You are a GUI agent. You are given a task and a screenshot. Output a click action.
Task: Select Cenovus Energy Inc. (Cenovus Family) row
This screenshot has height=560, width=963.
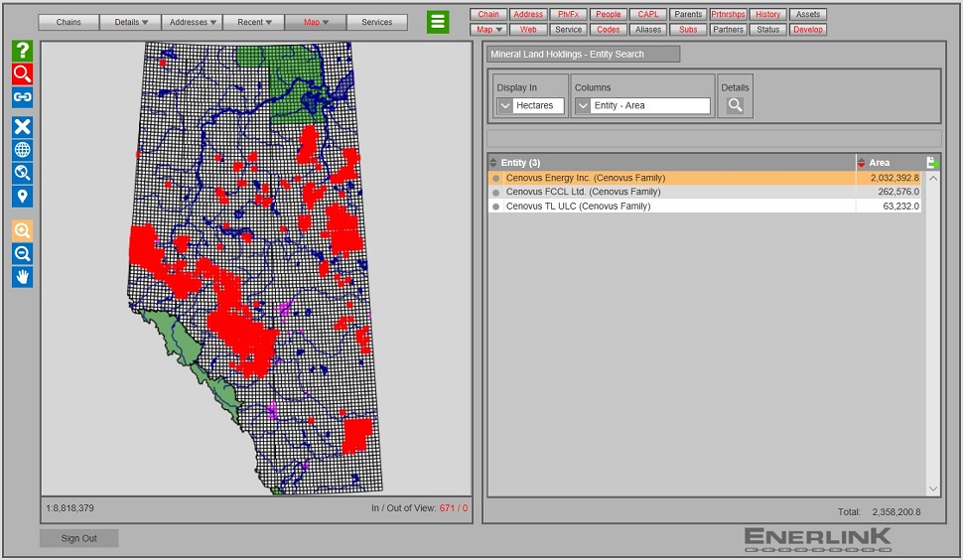pos(705,178)
